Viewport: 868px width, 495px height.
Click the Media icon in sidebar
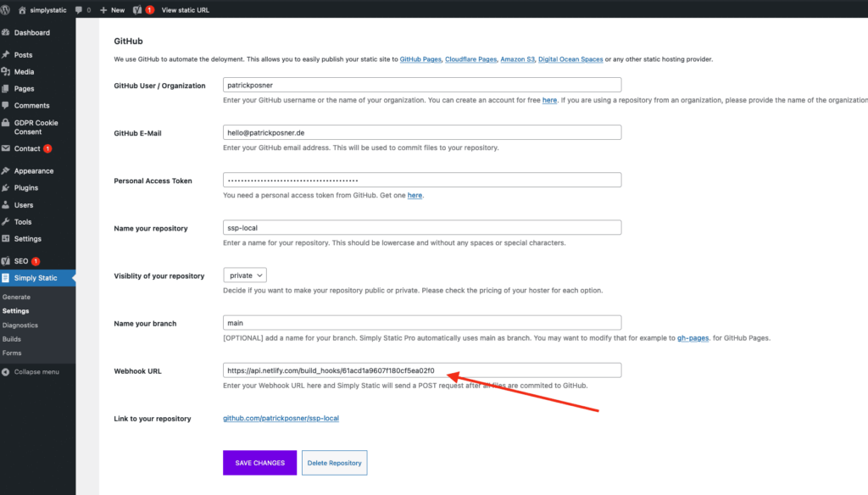(x=6, y=71)
